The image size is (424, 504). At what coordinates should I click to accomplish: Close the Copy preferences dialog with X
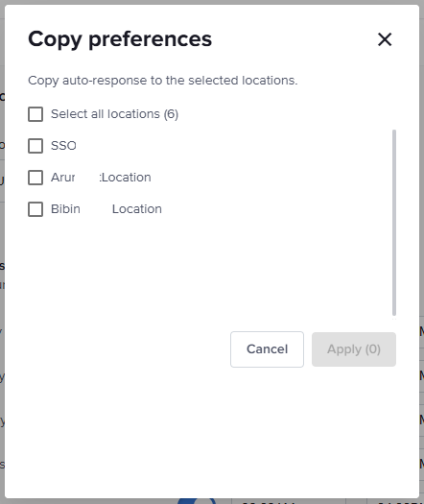point(385,39)
